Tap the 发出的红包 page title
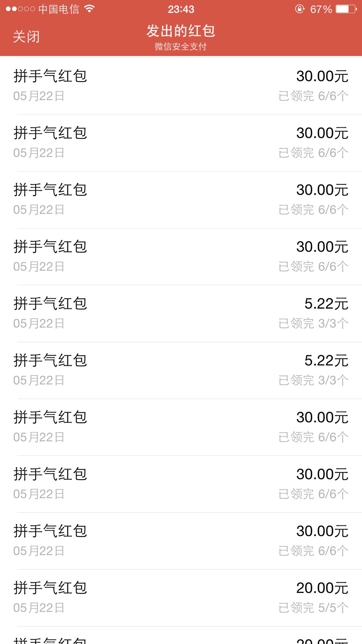Screen dimensions: 362x644 click(x=181, y=31)
